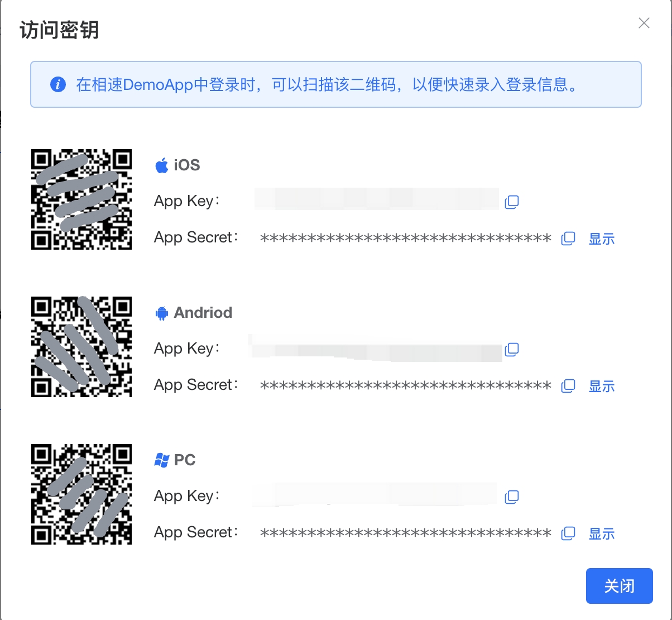Copy the PC App Key
This screenshot has height=620, width=672.
click(512, 497)
